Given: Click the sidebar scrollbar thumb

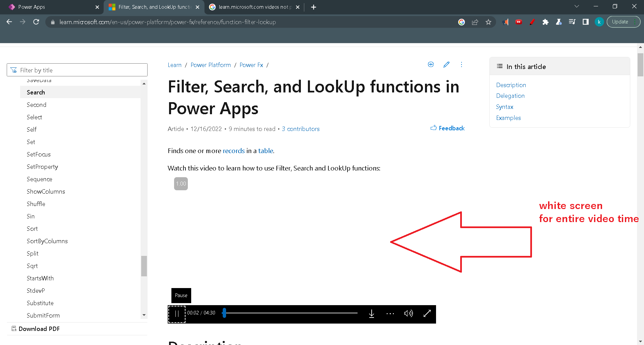Looking at the screenshot, I should click(x=144, y=266).
